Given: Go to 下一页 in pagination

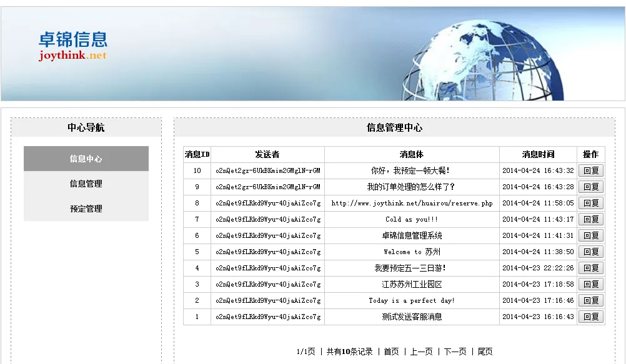Looking at the screenshot, I should pyautogui.click(x=455, y=352).
